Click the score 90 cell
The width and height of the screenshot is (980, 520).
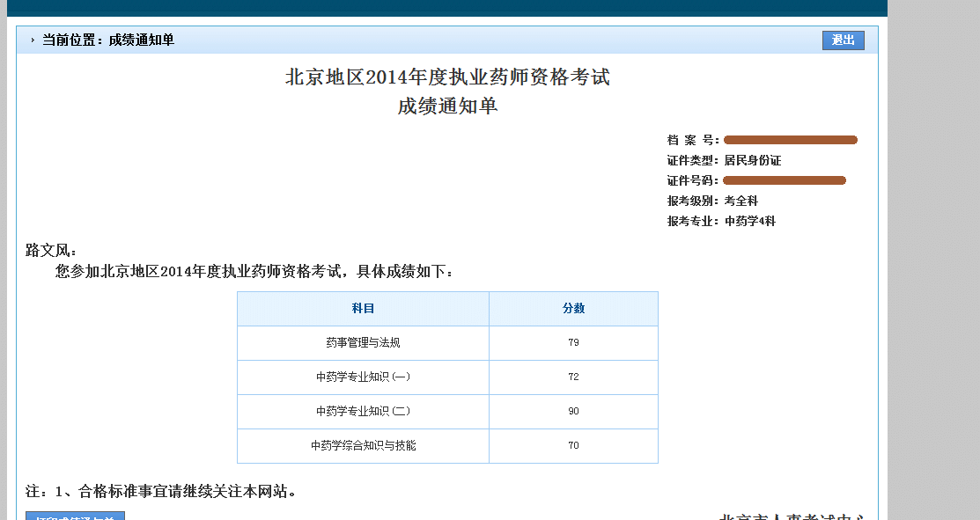tap(573, 411)
